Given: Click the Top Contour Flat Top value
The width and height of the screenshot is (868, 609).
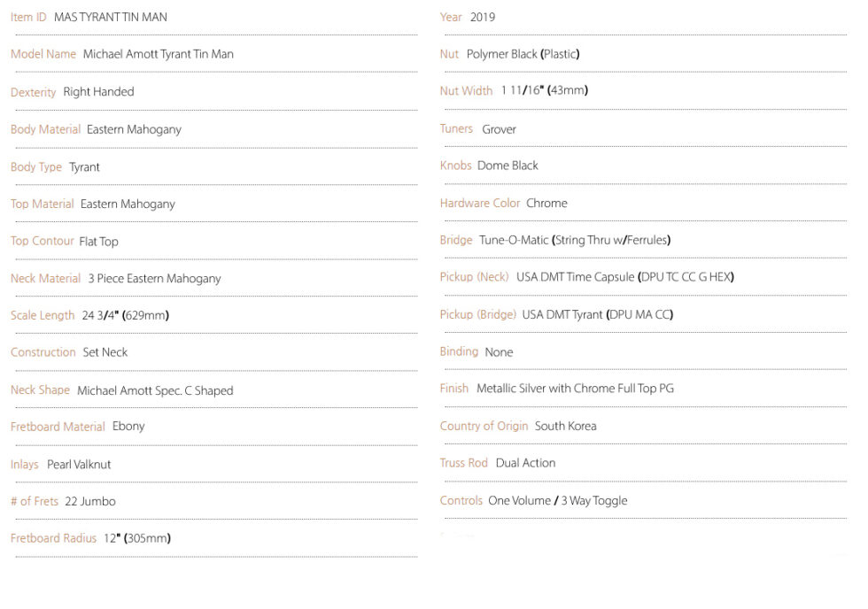Looking at the screenshot, I should point(98,242).
